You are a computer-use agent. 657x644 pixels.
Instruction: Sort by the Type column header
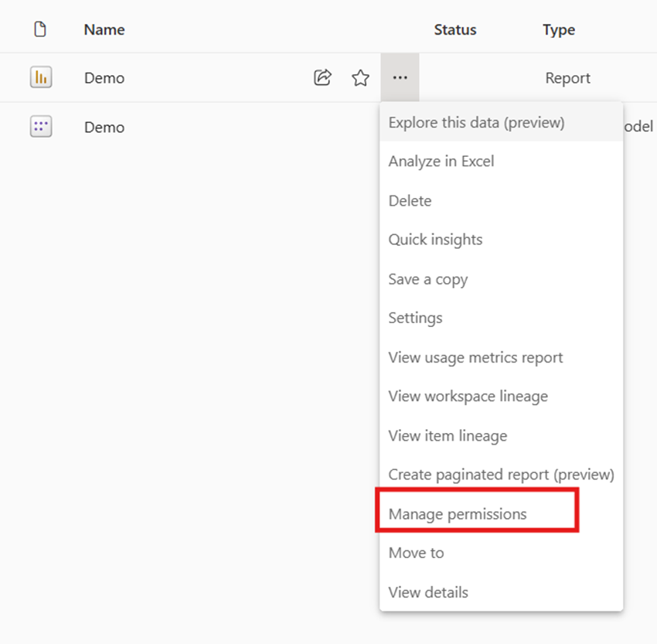pyautogui.click(x=559, y=30)
